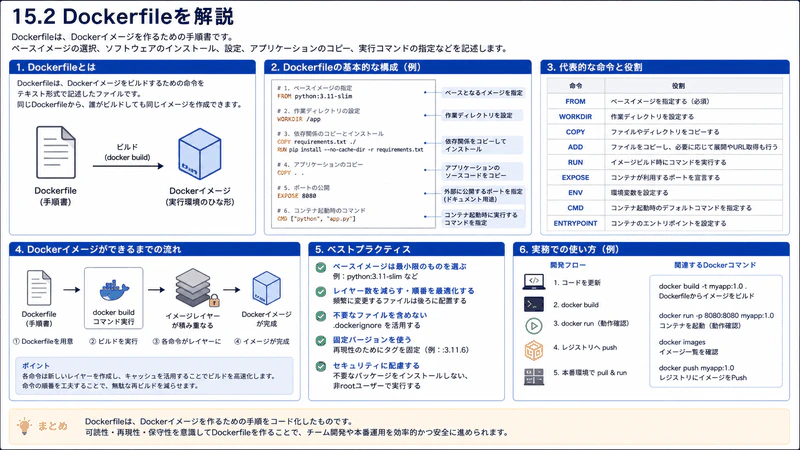Click the docker run -p 8080:8080 myapp:1.0 command

coord(716,316)
